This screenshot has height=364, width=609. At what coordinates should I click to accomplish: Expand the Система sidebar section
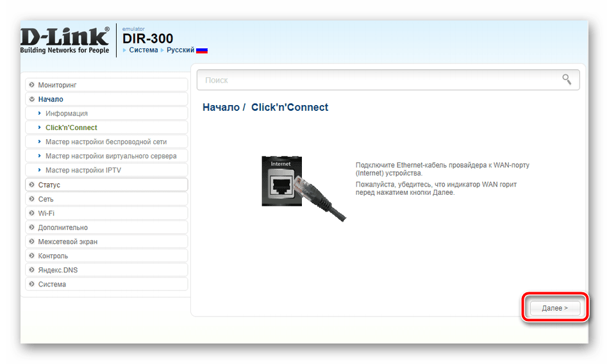(106, 284)
